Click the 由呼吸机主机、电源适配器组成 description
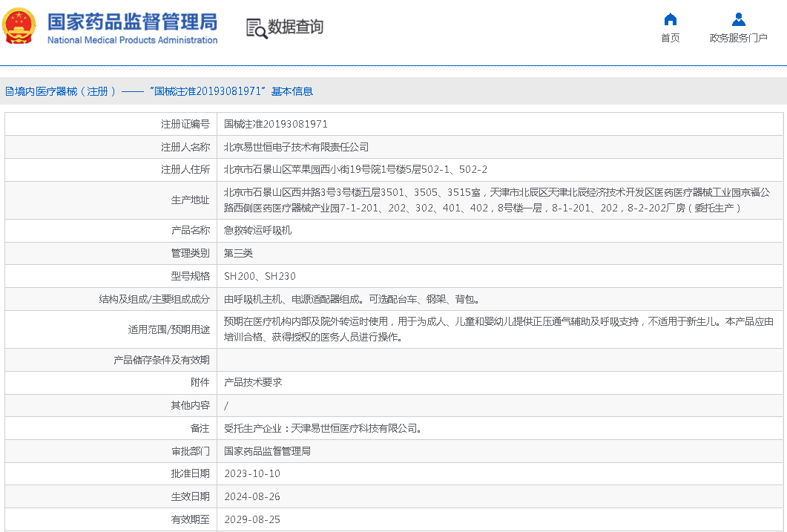The width and height of the screenshot is (787, 532). [352, 299]
